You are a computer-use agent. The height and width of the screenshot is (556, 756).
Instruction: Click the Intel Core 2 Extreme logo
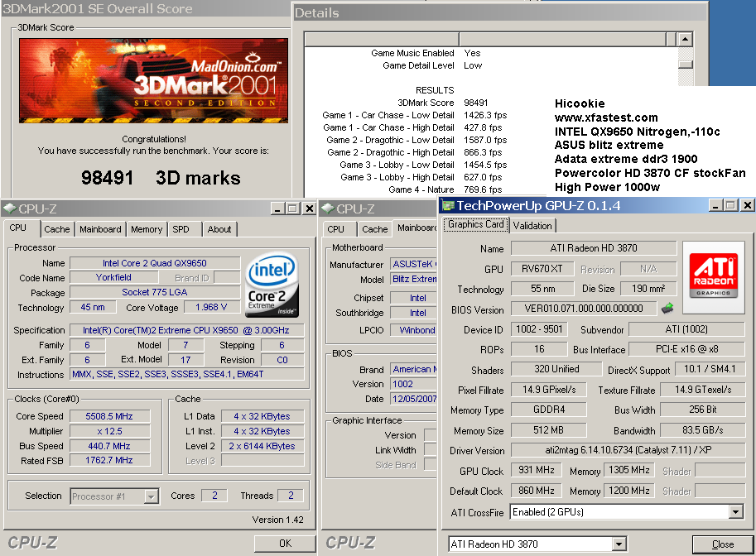pos(272,285)
